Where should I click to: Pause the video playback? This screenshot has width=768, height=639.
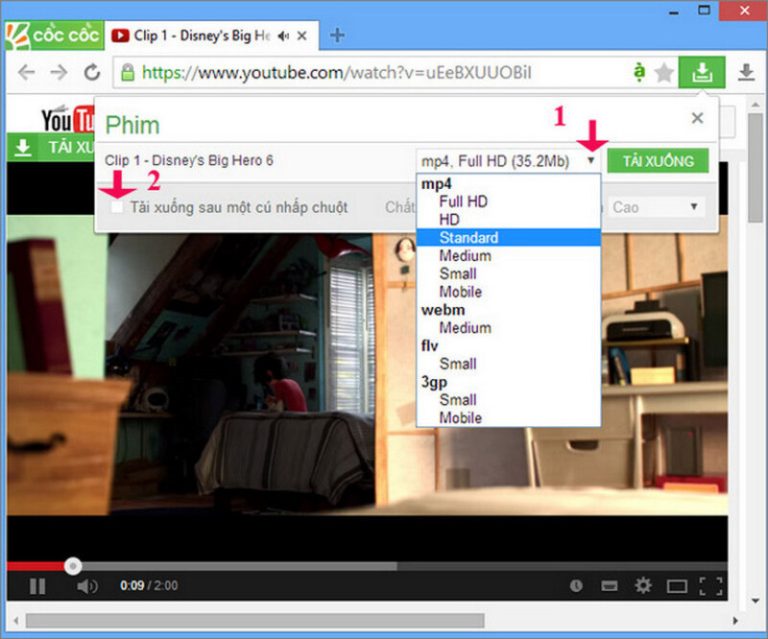[37, 586]
